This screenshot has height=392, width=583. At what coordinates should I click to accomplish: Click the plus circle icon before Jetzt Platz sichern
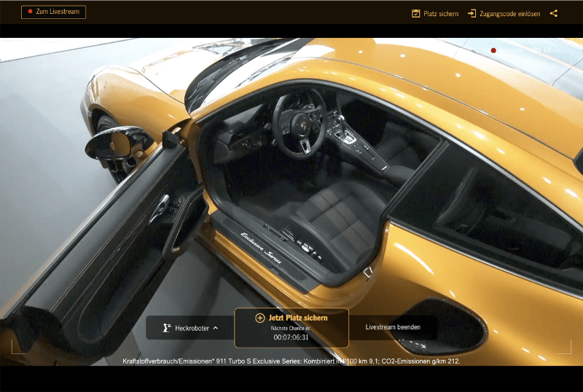[259, 318]
